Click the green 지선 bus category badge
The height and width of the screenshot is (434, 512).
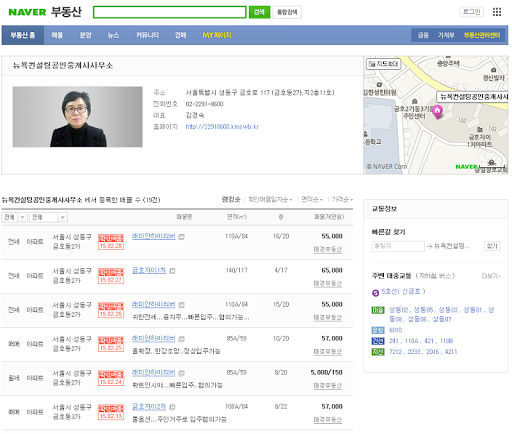[x=378, y=352]
